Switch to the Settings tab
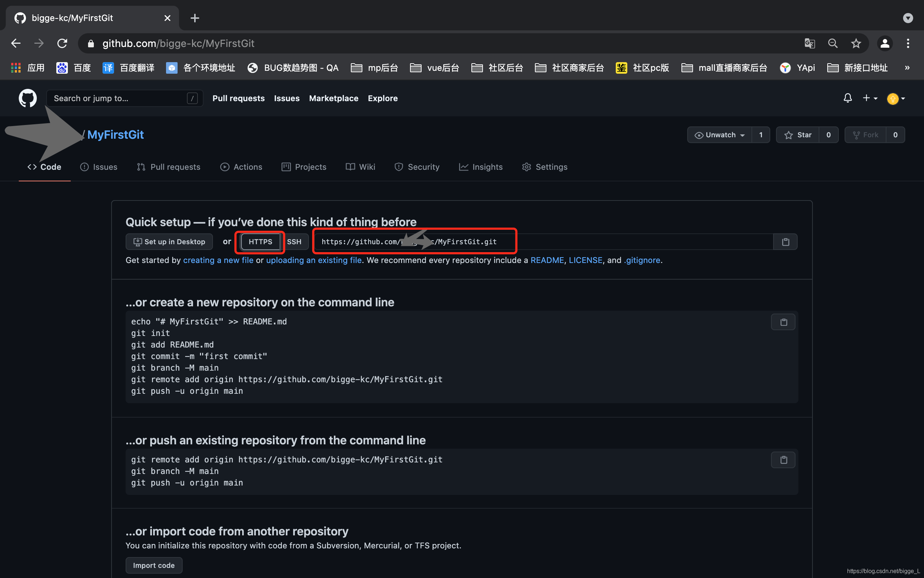Screen dimensions: 924x578 tap(544, 167)
